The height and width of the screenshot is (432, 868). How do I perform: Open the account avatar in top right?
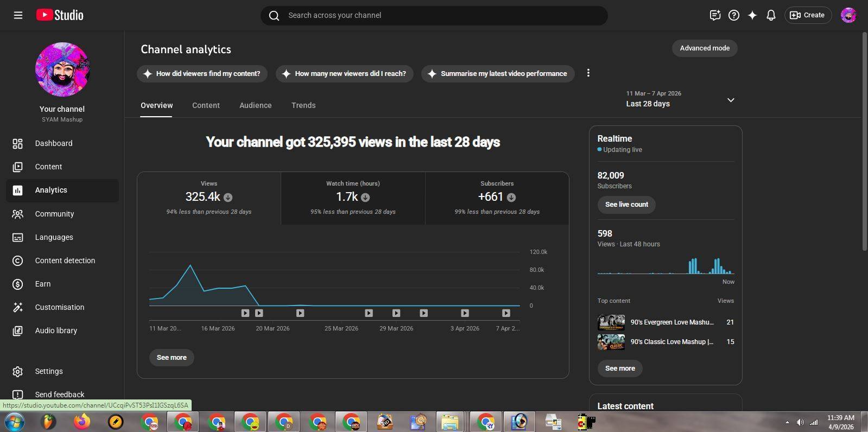[x=848, y=15]
